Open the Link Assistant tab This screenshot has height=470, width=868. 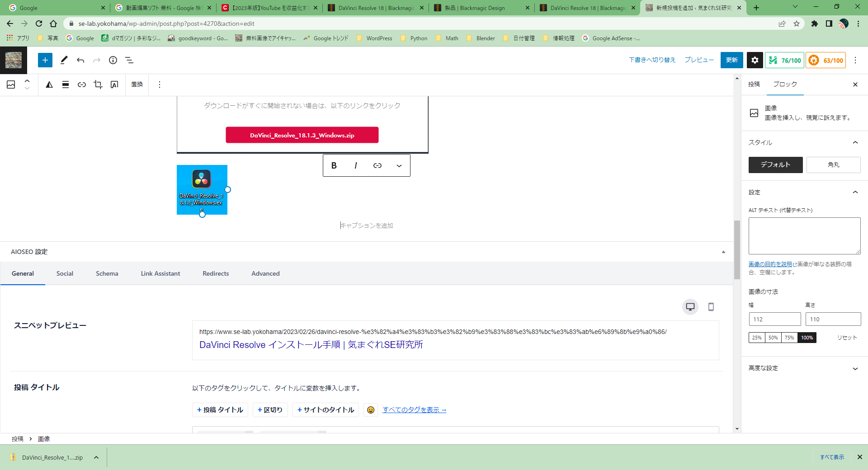click(x=160, y=273)
